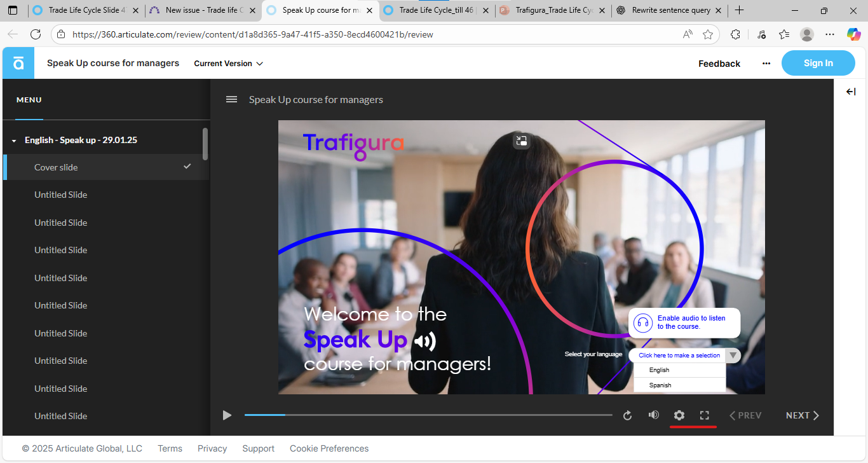Click the Articulate logo home icon

(x=18, y=63)
